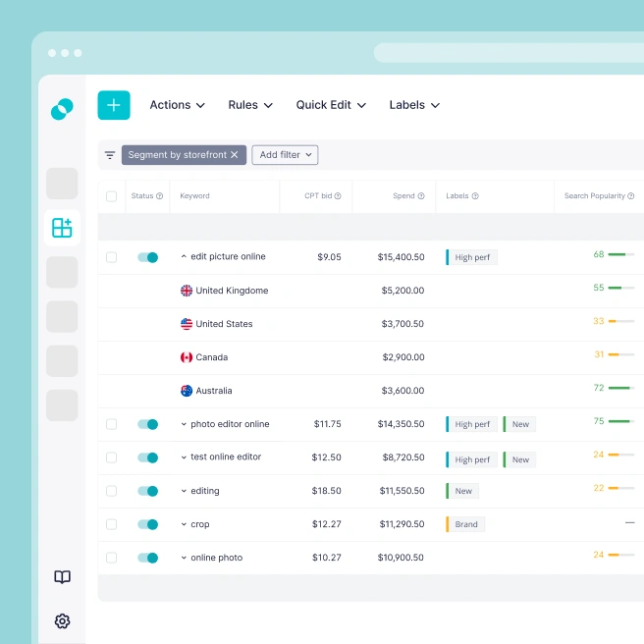Open the app logo in sidebar
This screenshot has height=644, width=644.
[62, 109]
